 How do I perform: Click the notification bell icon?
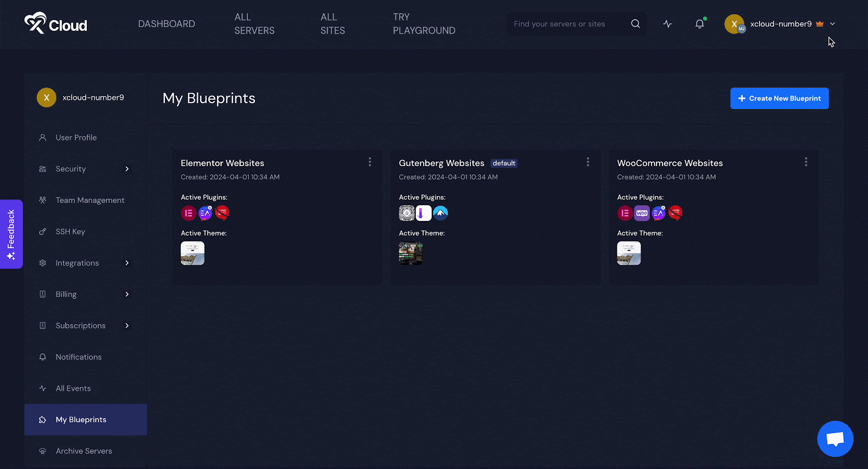(699, 24)
